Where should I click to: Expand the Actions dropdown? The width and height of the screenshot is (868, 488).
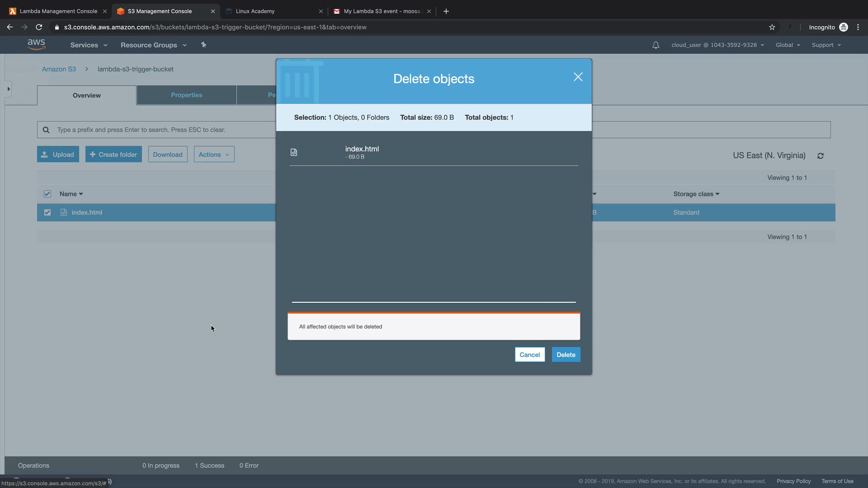coord(214,155)
